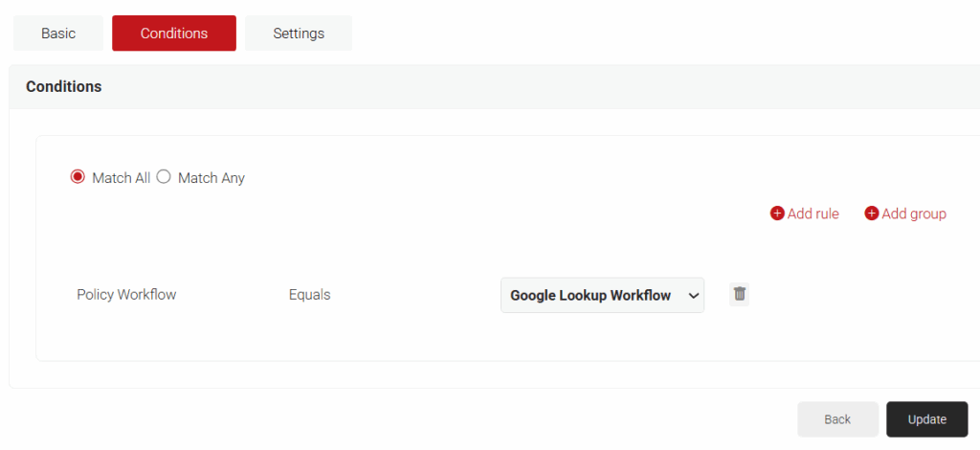This screenshot has width=980, height=450.
Task: Switch to the Basic tab
Action: click(x=58, y=34)
